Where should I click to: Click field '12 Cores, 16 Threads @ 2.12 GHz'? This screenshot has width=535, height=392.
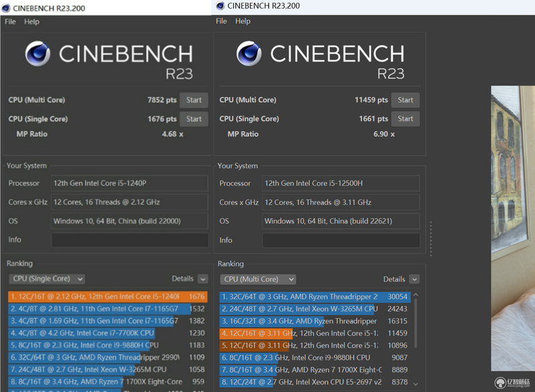(x=130, y=202)
